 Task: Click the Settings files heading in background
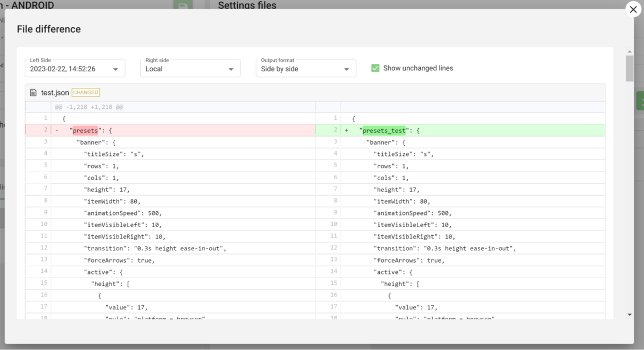click(x=247, y=5)
